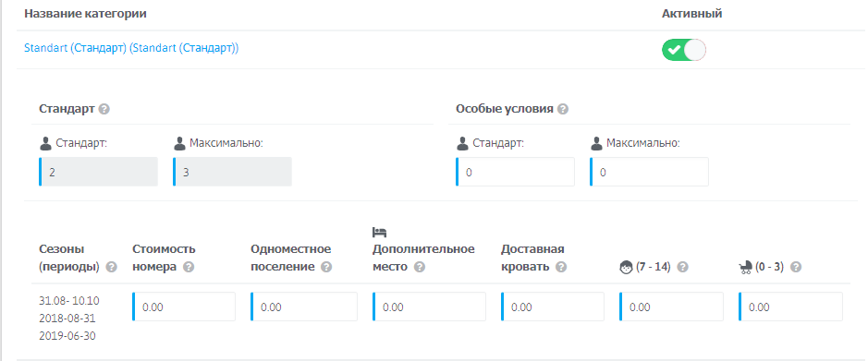The height and width of the screenshot is (361, 868).
Task: Click help icon beside (0 - 3) column
Action: (796, 267)
